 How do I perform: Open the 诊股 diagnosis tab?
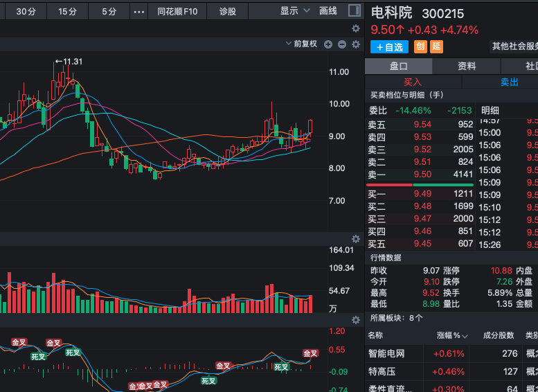click(x=228, y=12)
